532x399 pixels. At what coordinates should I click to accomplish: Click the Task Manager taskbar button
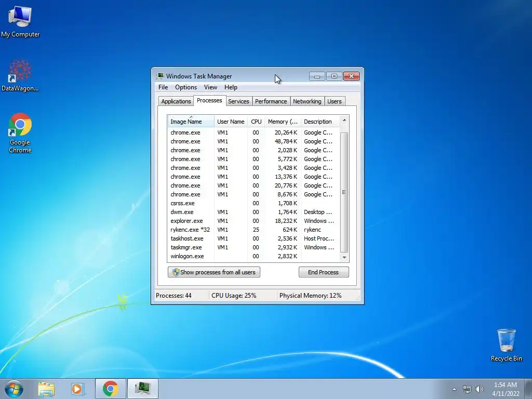pyautogui.click(x=142, y=389)
